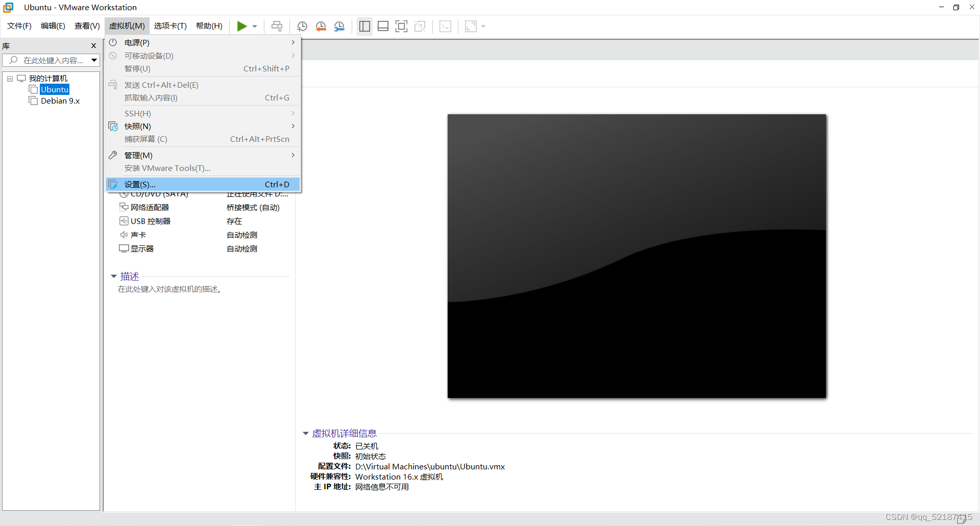980x526 pixels.
Task: Click the revert to snapshot toolbar icon
Action: coord(321,26)
